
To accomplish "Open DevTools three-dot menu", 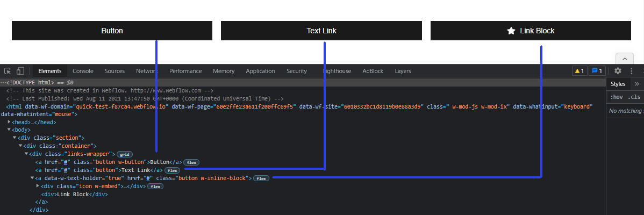I will (631, 71).
